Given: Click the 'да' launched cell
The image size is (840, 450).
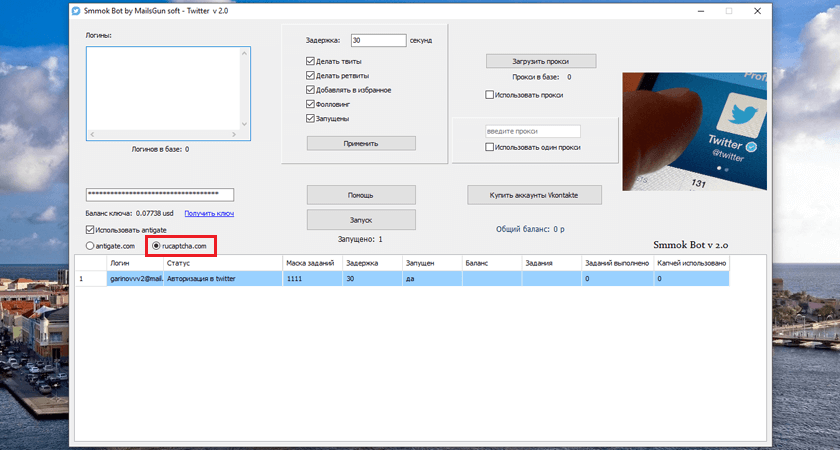Looking at the screenshot, I should coord(432,279).
